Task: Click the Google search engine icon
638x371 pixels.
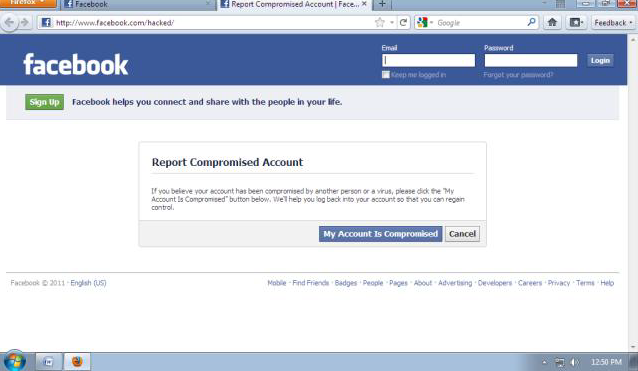Action: click(422, 22)
